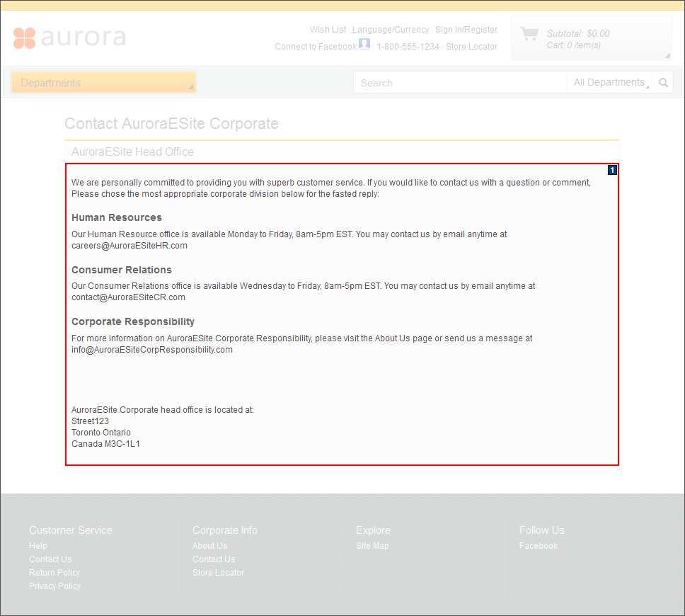Open the All Departments dropdown

coord(610,82)
